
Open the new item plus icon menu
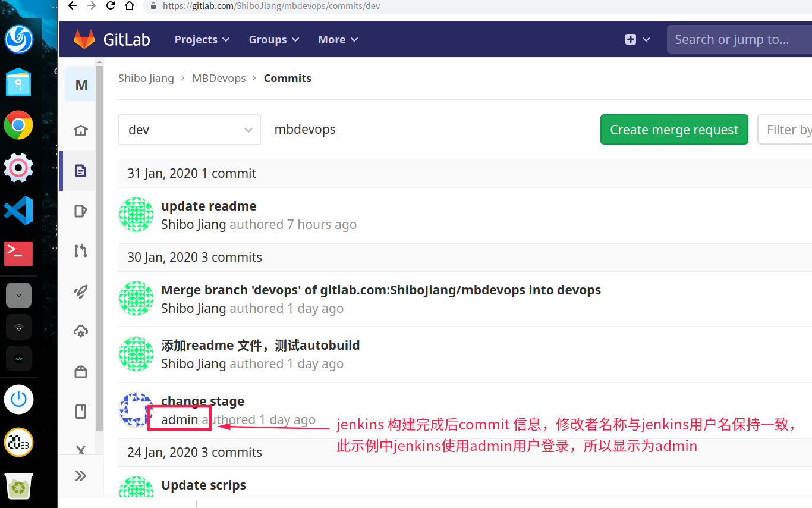pos(637,39)
